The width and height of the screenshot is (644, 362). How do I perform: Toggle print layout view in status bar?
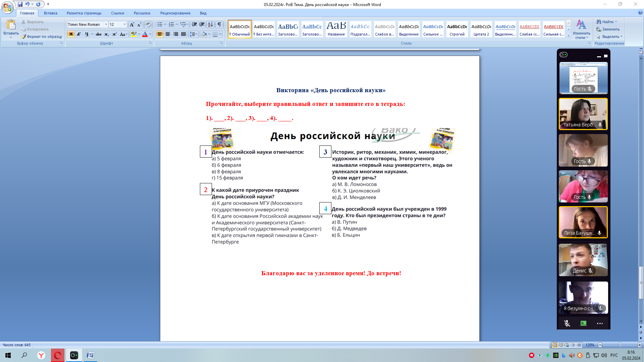coord(555,345)
